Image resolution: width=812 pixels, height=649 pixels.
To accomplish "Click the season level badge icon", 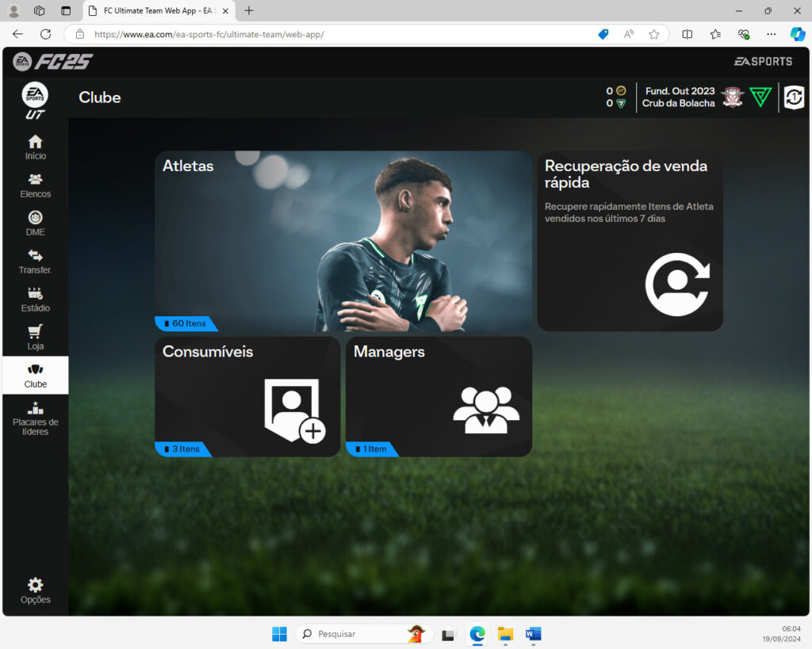I will click(x=794, y=97).
